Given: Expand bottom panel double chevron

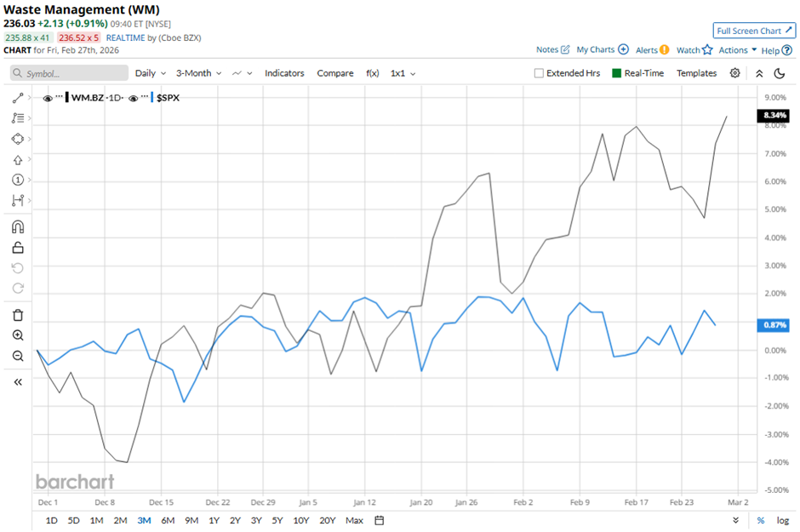Looking at the screenshot, I should (x=735, y=520).
